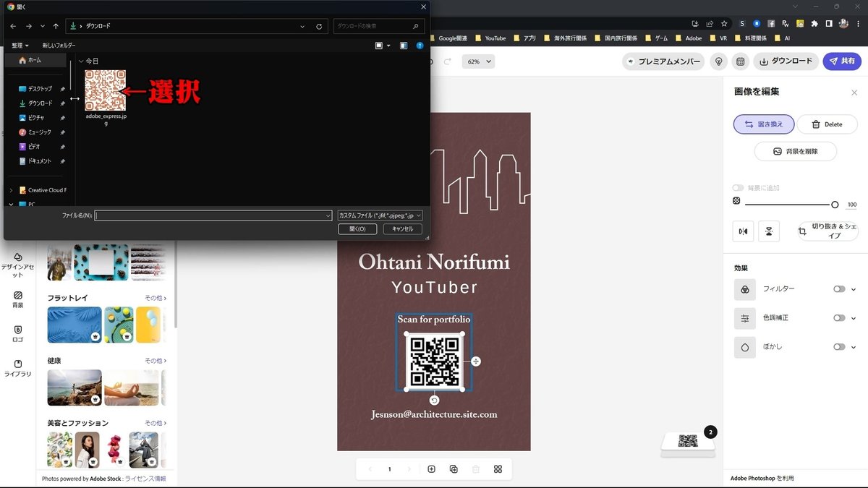Click the 共有 button
868x488 pixels.
[841, 61]
